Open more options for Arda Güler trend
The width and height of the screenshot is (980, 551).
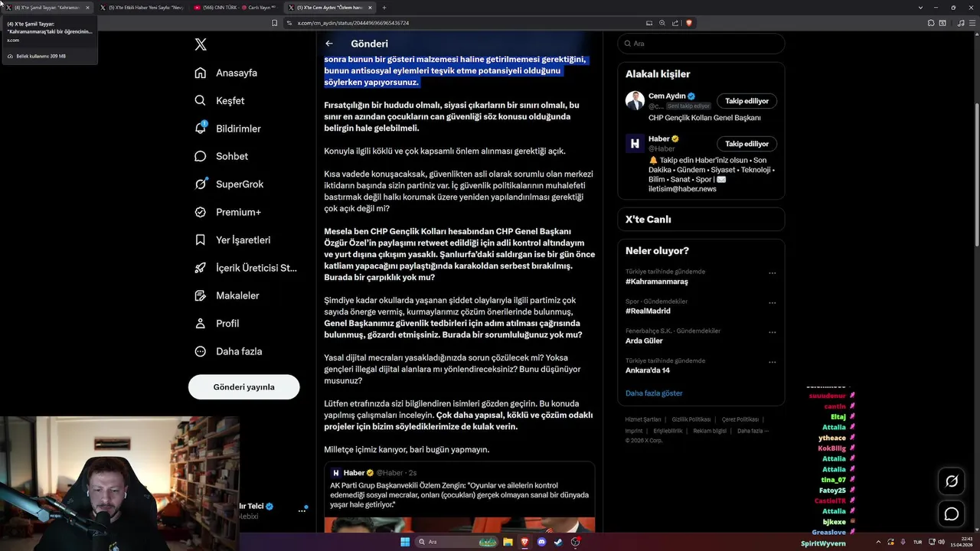pos(772,333)
